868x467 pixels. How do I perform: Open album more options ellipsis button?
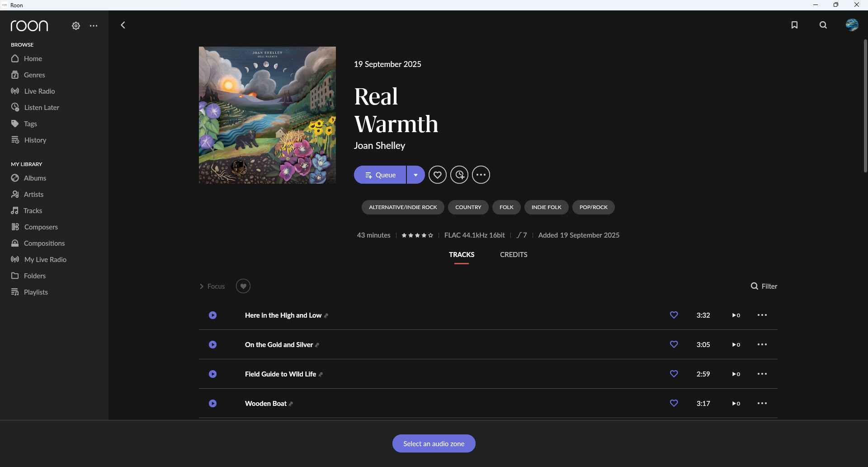(481, 175)
